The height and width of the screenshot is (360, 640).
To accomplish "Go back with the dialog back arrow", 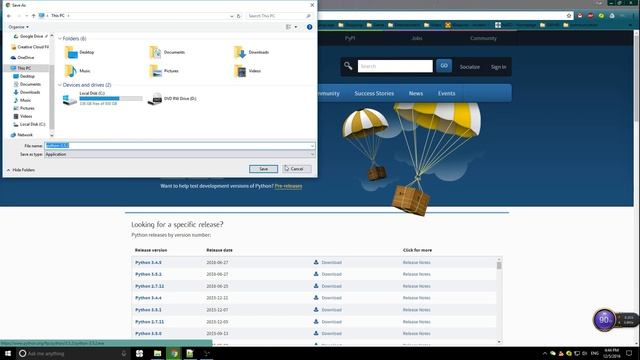I will pyautogui.click(x=9, y=16).
